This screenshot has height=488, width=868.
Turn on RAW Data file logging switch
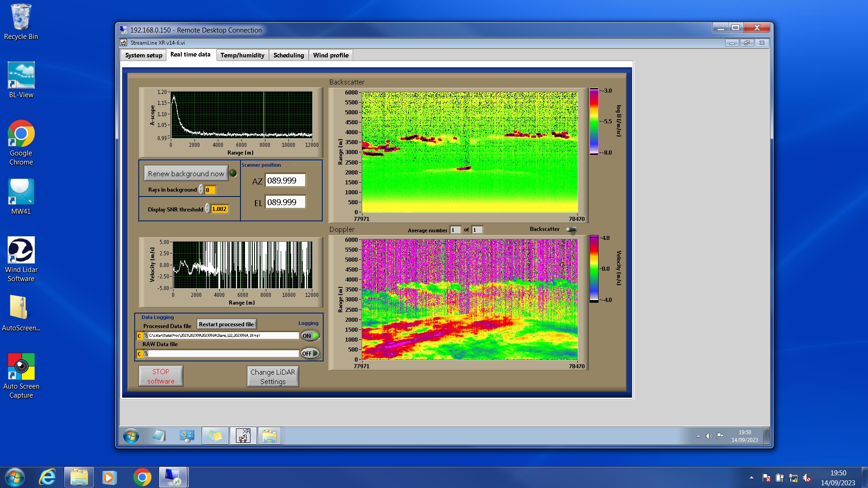(310, 353)
